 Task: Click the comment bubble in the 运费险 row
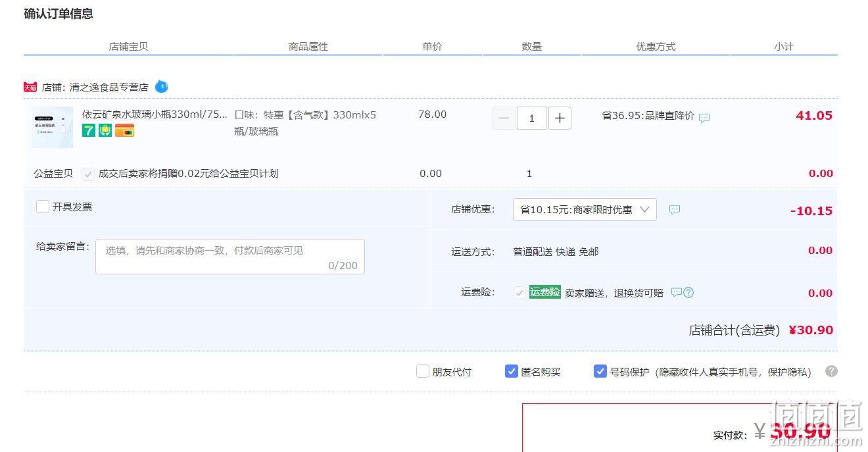coord(676,292)
